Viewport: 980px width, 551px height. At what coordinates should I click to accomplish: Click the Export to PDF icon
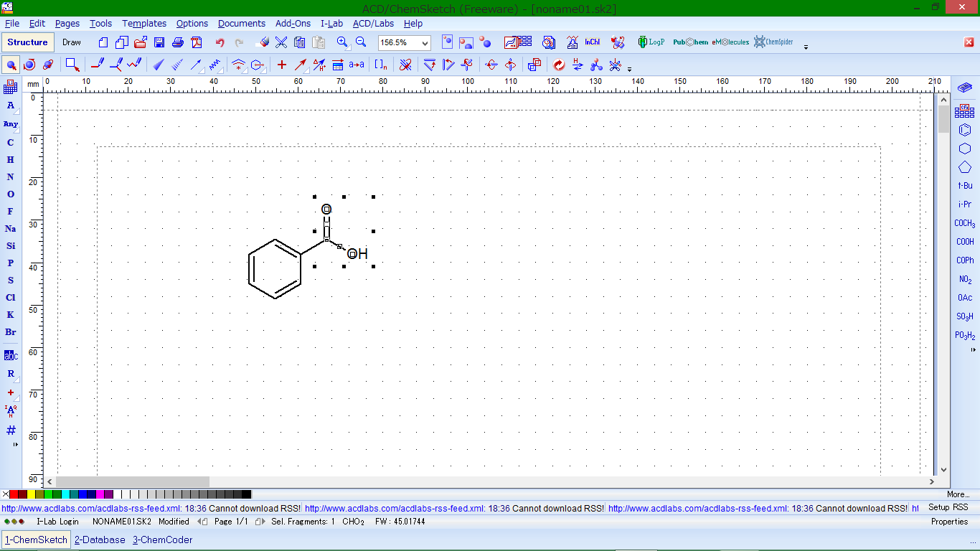click(x=196, y=42)
